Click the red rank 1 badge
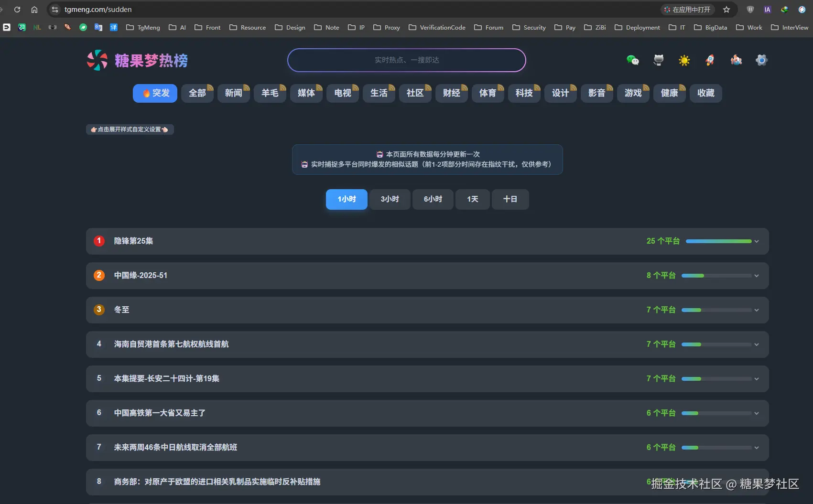Image resolution: width=813 pixels, height=504 pixels. 99,241
